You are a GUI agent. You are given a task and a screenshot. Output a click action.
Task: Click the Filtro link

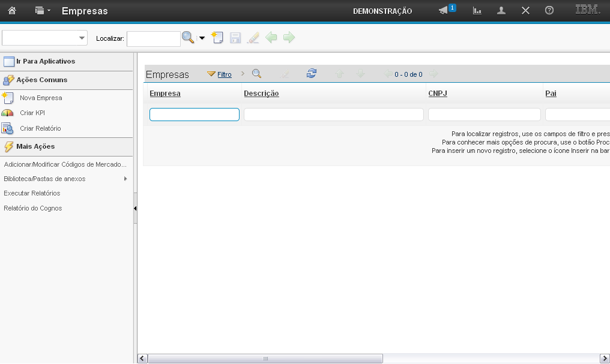(x=224, y=74)
